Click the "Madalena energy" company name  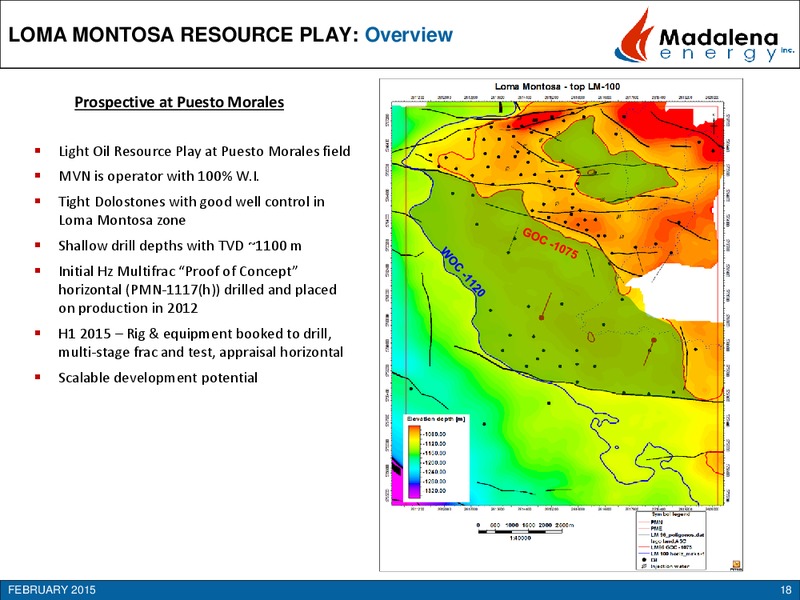[x=727, y=45]
